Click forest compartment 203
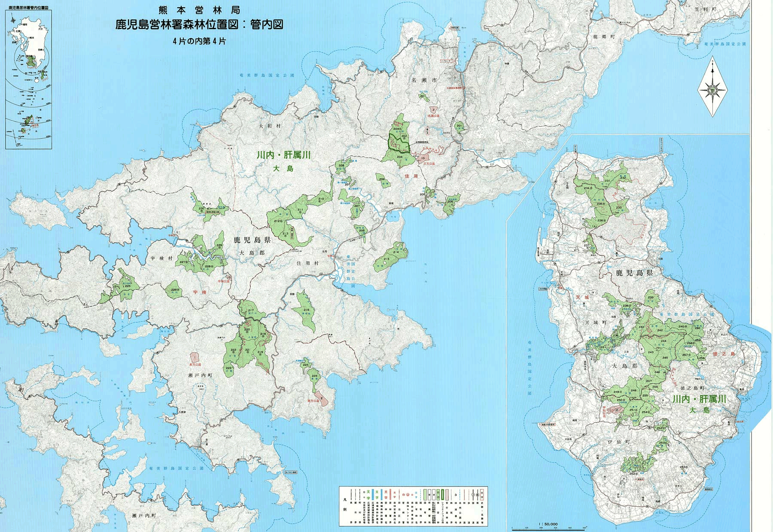 tap(396, 129)
